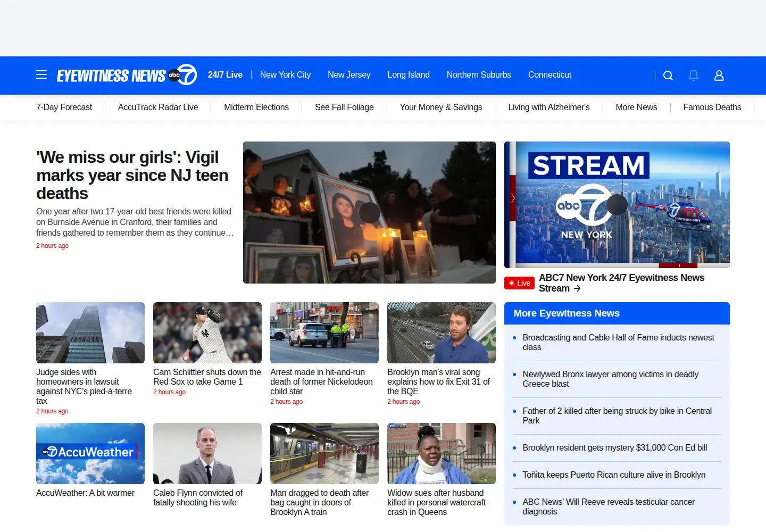
Task: Open Your Money & Savings link
Action: (441, 107)
